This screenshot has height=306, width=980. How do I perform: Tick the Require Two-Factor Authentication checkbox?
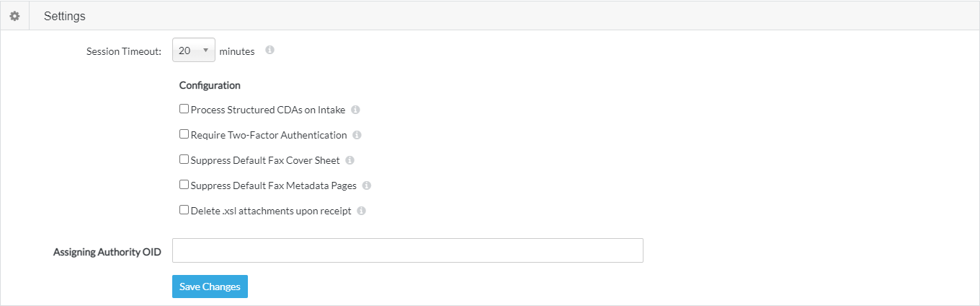tap(184, 134)
